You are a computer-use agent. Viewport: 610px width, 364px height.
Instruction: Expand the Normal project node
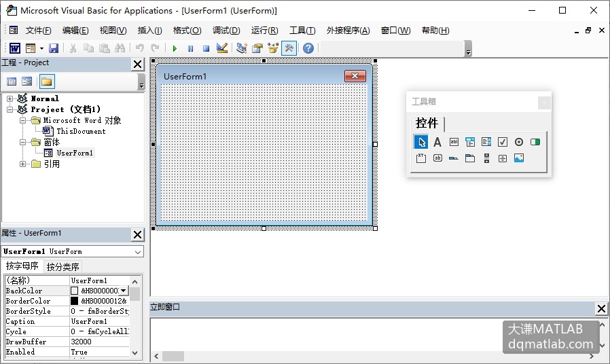[10, 98]
